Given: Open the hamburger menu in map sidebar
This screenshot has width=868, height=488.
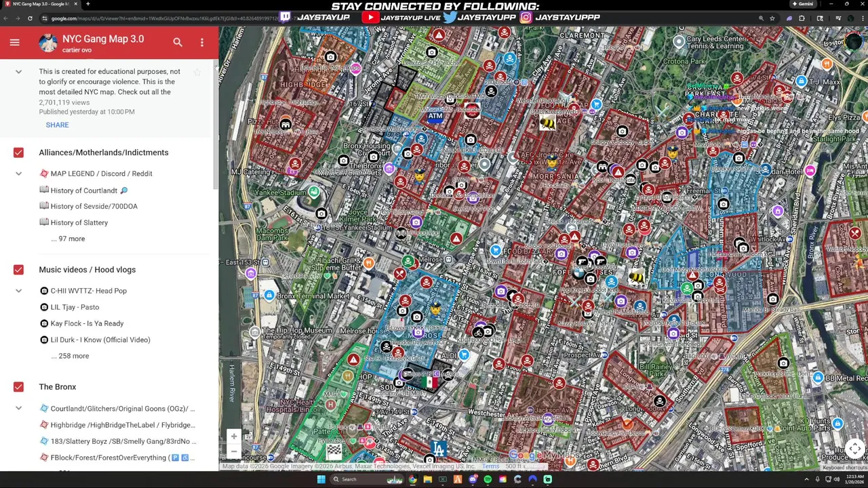Looking at the screenshot, I should tap(14, 42).
